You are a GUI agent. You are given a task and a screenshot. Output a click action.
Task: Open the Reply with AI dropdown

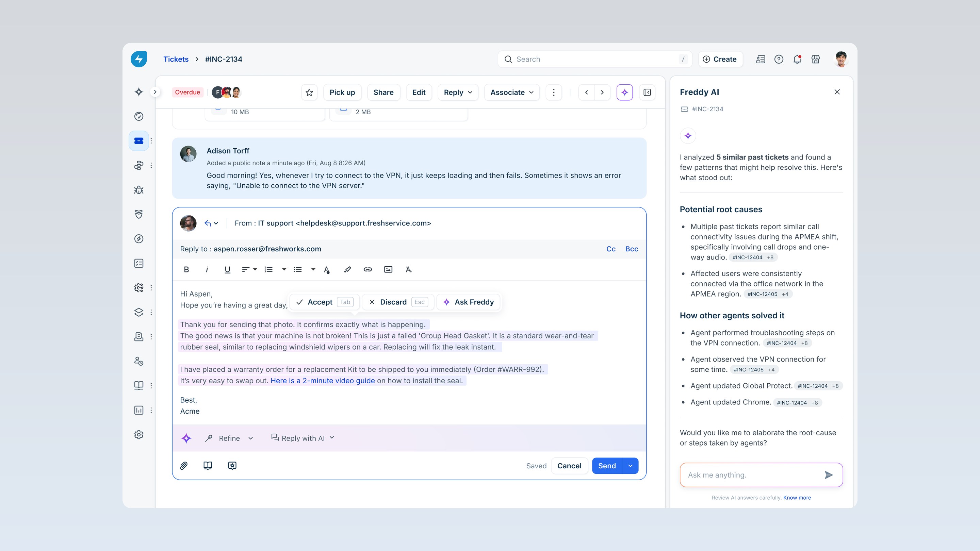pyautogui.click(x=303, y=438)
